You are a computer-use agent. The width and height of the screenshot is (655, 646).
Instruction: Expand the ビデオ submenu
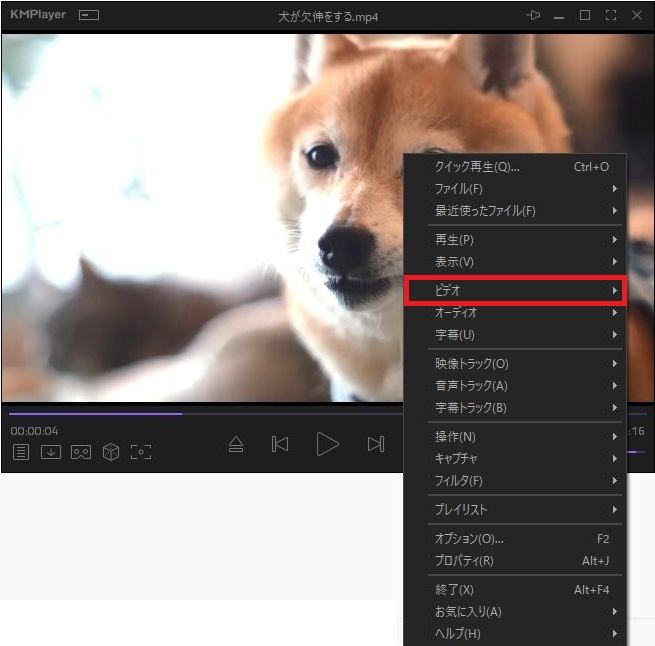coord(515,290)
